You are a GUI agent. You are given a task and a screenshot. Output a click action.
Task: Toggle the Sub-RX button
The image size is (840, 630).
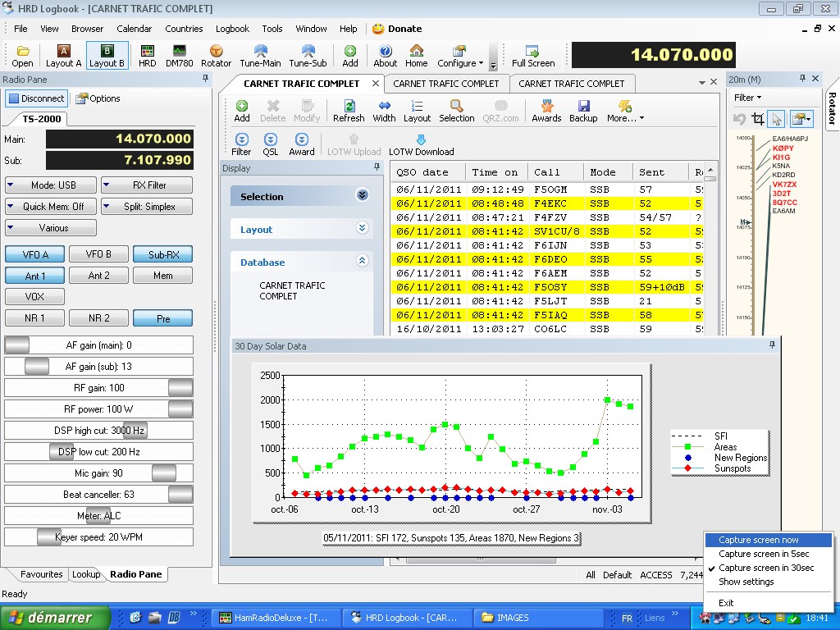coord(163,254)
